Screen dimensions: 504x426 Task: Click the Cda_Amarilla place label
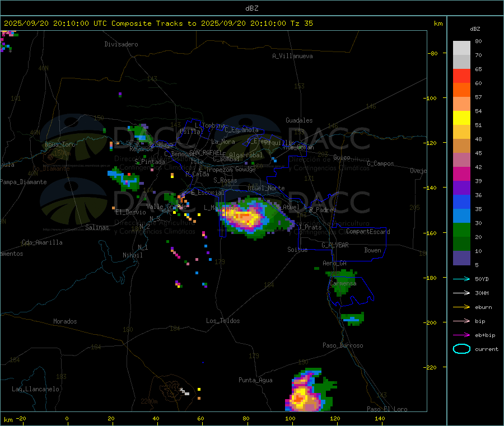[x=42, y=242]
